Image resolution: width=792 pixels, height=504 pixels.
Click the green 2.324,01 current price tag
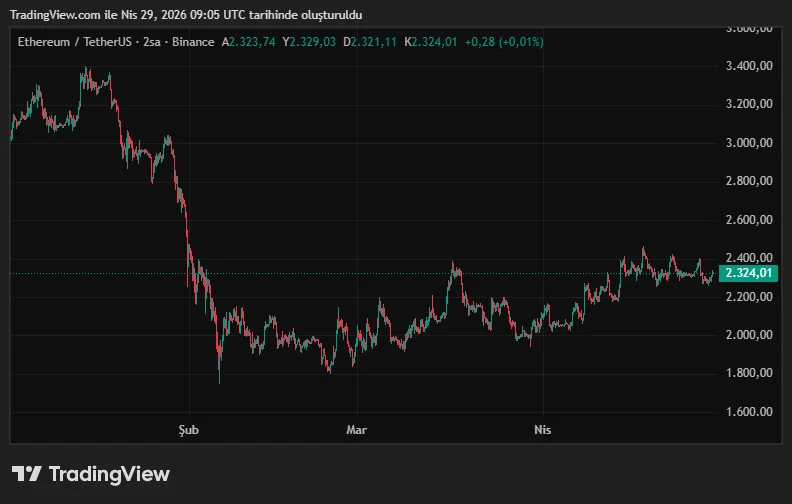[749, 273]
